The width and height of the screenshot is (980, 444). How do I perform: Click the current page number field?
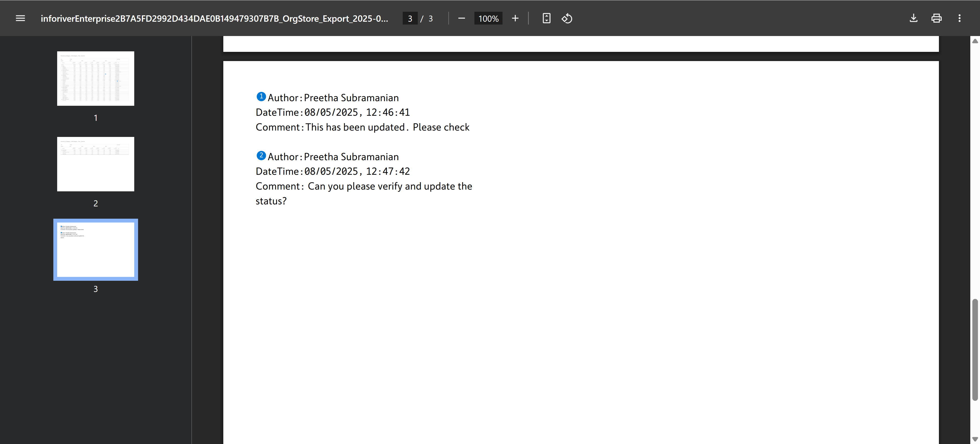pos(410,18)
